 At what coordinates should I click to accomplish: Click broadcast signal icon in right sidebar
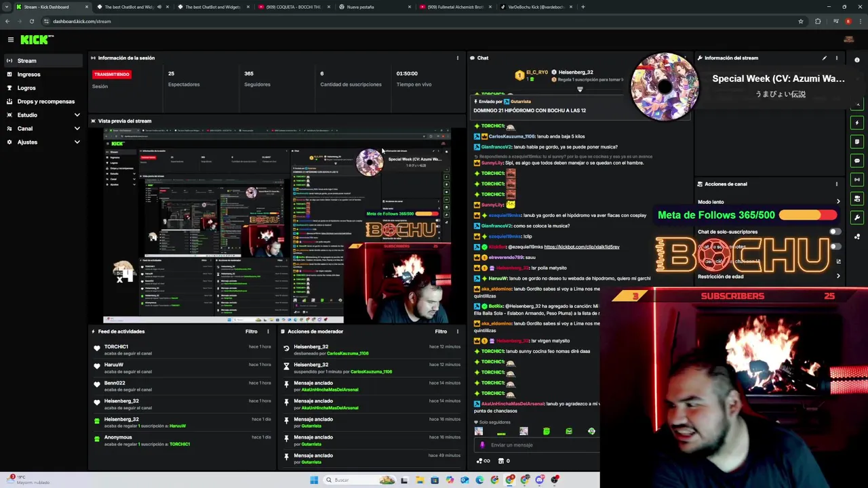click(x=857, y=180)
